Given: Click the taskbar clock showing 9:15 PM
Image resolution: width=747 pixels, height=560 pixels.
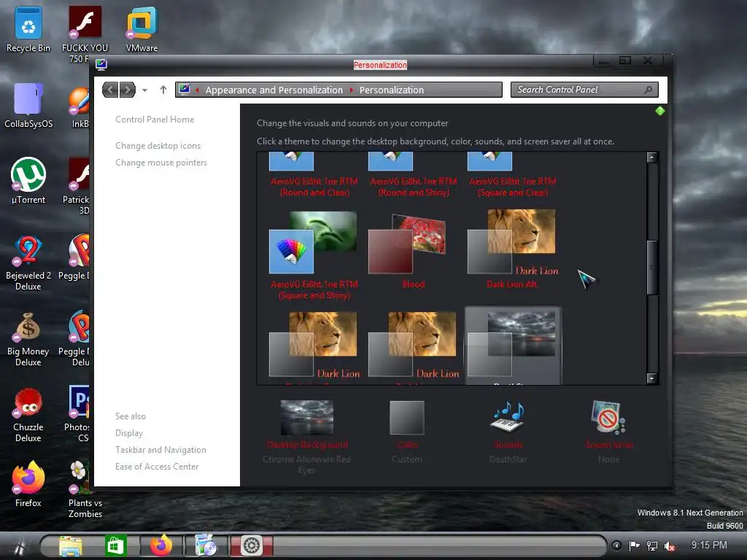Looking at the screenshot, I should 709,545.
